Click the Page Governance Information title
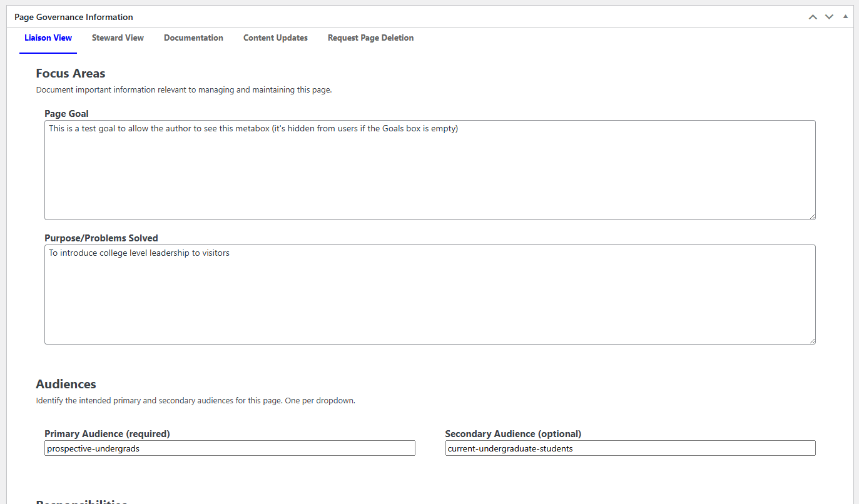Image resolution: width=859 pixels, height=504 pixels. tap(74, 17)
